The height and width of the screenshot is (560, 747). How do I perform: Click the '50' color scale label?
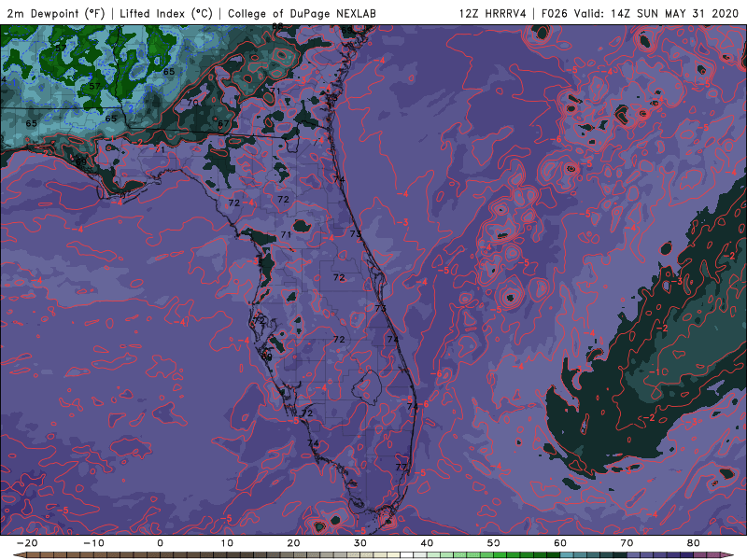click(494, 543)
